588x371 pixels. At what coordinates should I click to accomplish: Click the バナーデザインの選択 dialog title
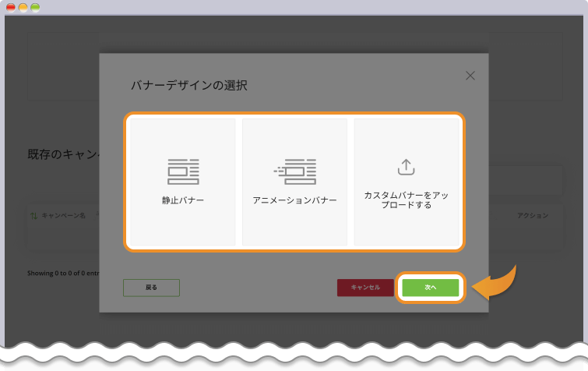pos(188,85)
